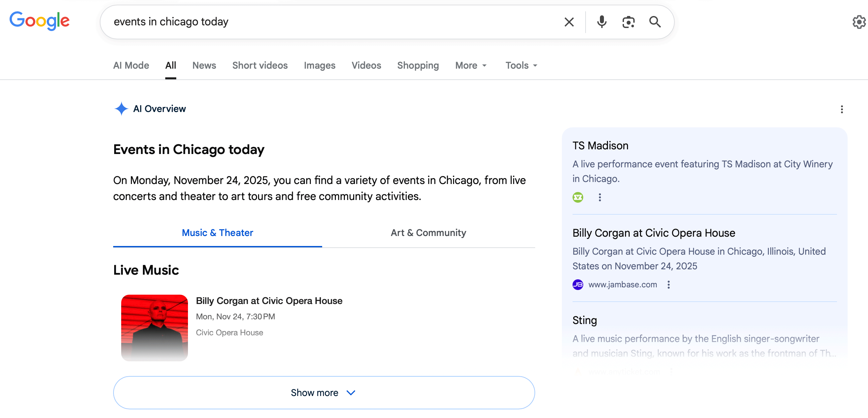Clear the search box with the X icon

[569, 22]
